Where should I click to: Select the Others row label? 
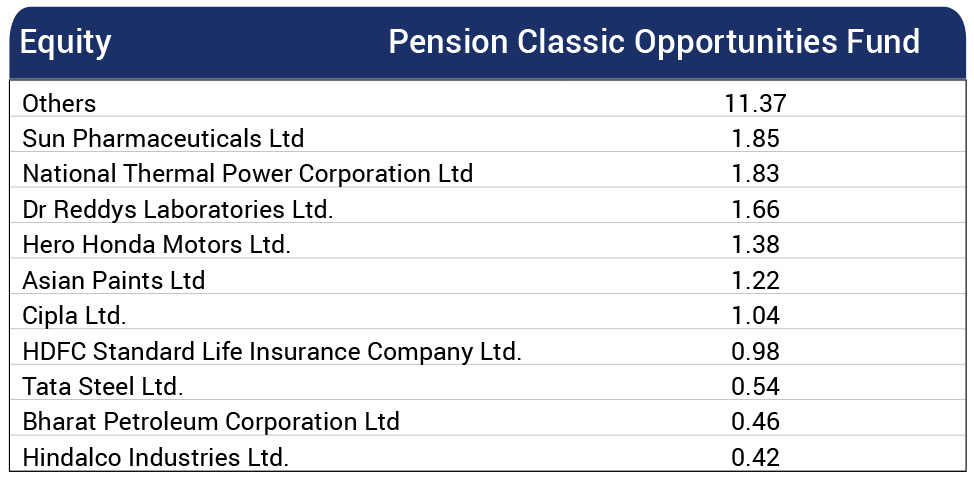click(x=59, y=103)
